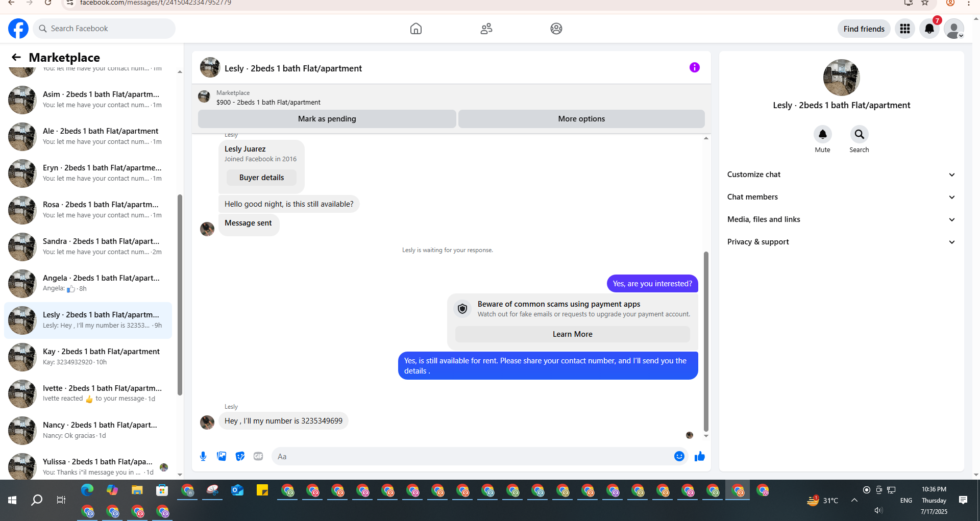Viewport: 980px width, 521px height.
Task: Attach a photo using the image icon
Action: coord(222,456)
